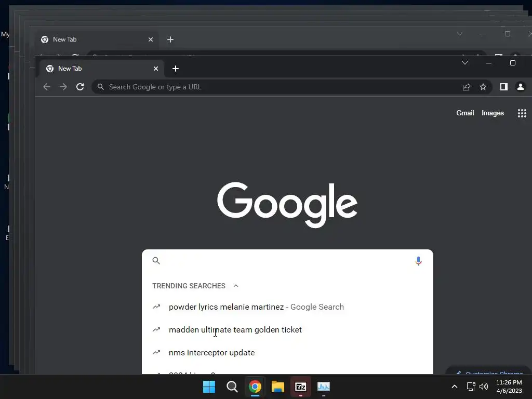The width and height of the screenshot is (532, 399).
Task: Open taskbar Search
Action: (232, 387)
